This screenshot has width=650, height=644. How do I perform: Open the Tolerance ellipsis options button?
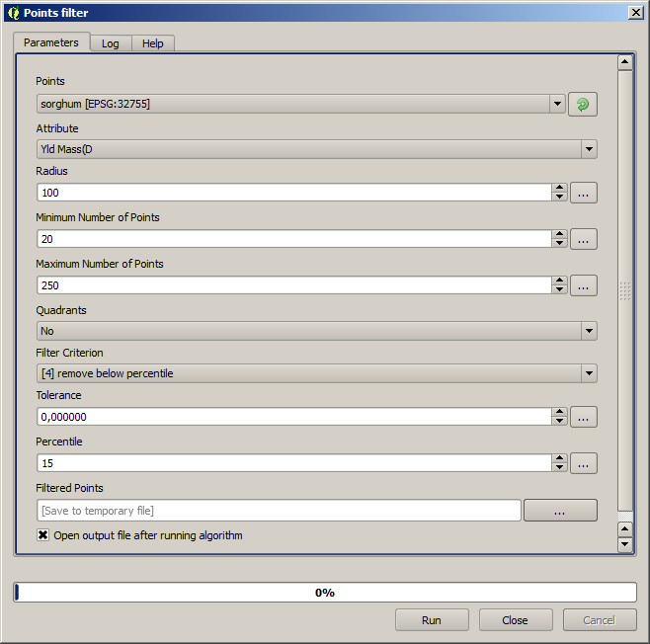click(583, 417)
